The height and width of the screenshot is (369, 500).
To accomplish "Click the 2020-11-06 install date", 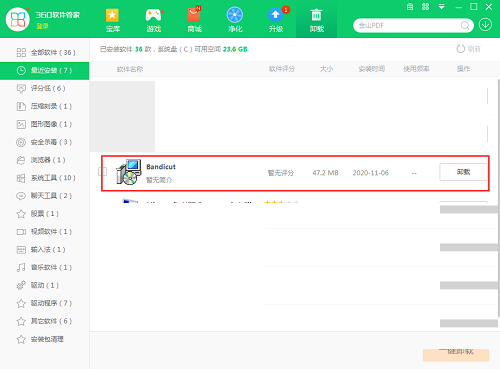I will click(x=371, y=173).
